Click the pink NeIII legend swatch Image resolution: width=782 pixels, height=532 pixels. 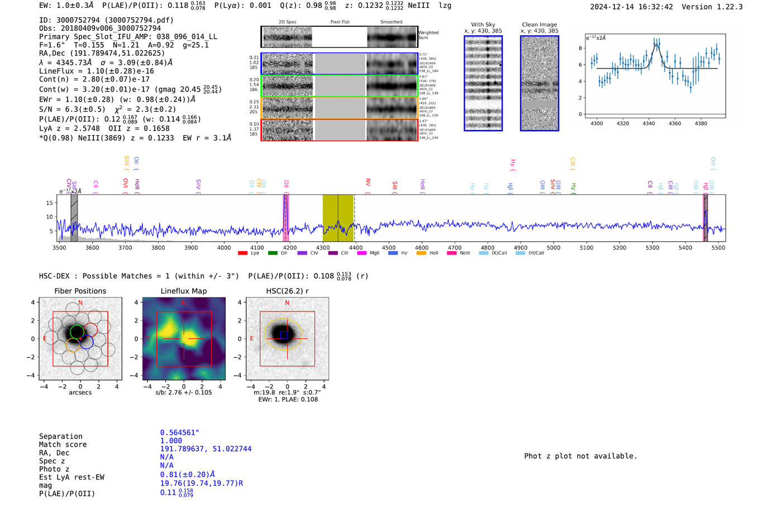(451, 253)
